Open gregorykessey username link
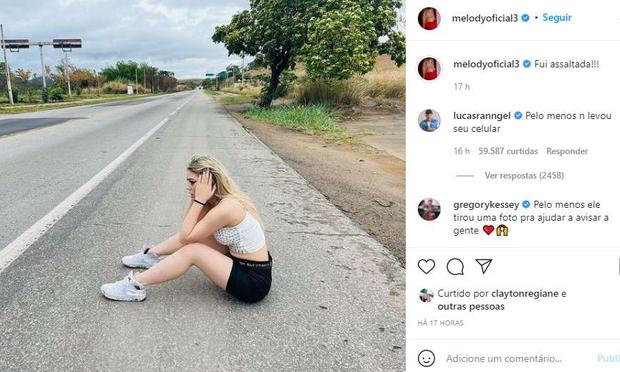This screenshot has height=372, width=620. click(x=486, y=205)
